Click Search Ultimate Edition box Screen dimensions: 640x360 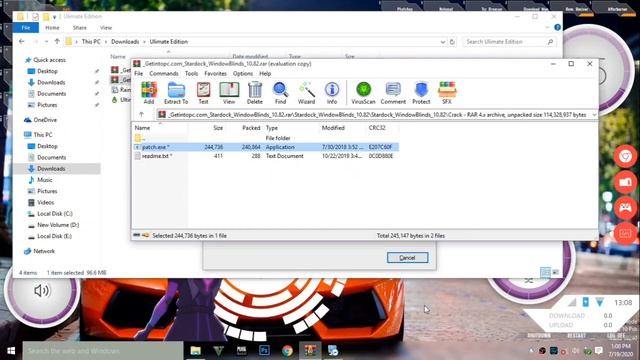[509, 42]
